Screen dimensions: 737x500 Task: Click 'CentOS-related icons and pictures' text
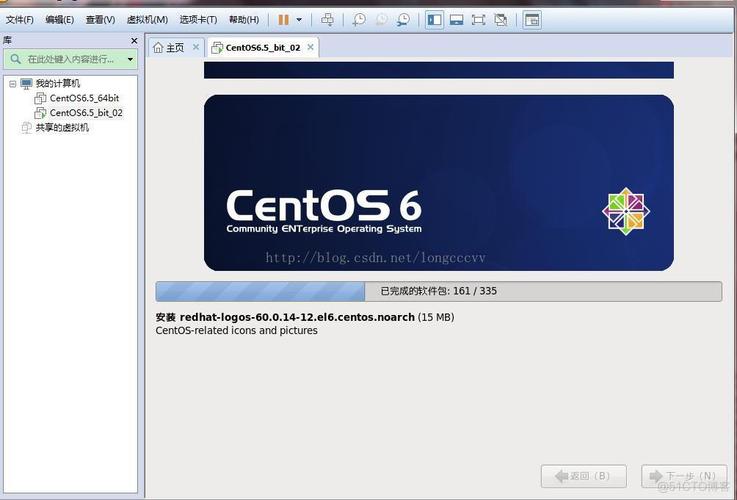236,330
